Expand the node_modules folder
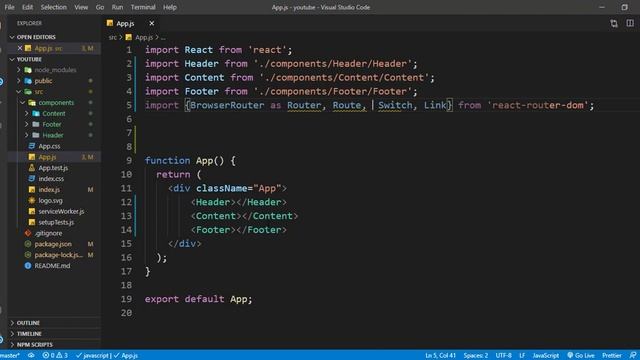Screen dimensions: 640x360 pyautogui.click(x=55, y=70)
